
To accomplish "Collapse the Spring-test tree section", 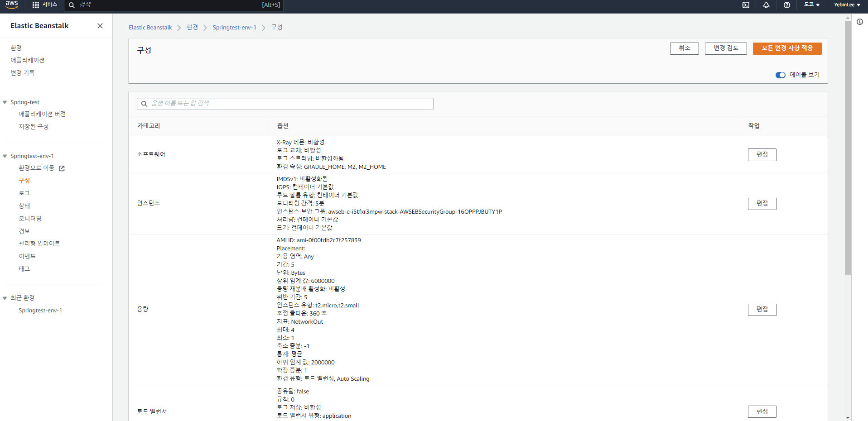I will [5, 102].
